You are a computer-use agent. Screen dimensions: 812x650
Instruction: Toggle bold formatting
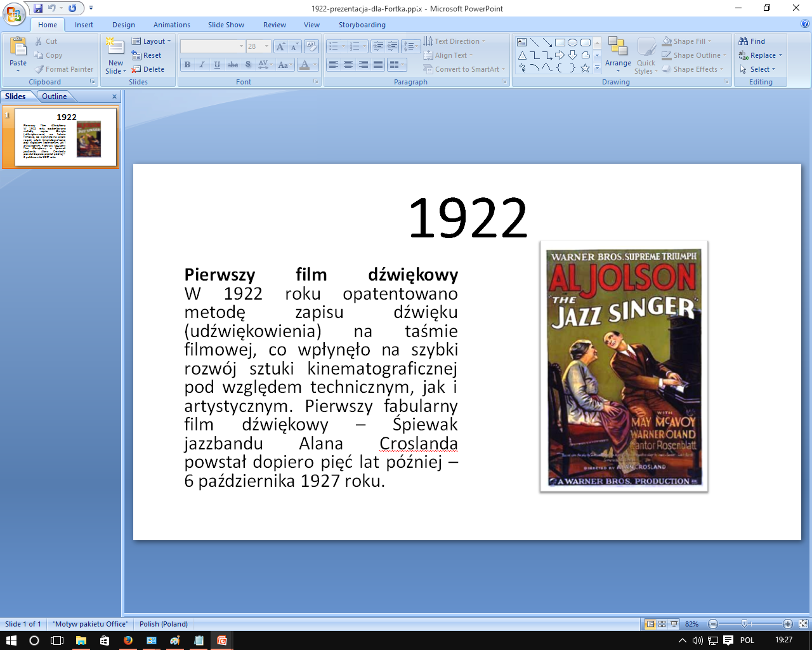(x=187, y=65)
